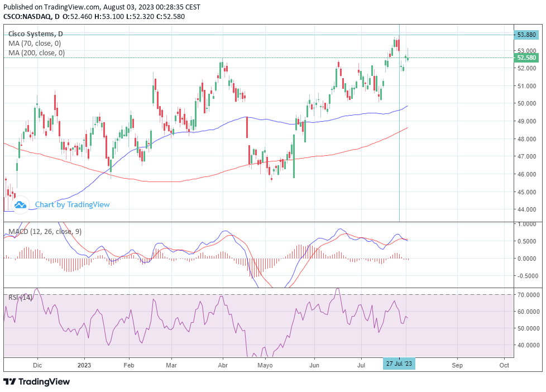Click the 0.5000 MACD axis value
546x392 pixels.
click(x=527, y=241)
